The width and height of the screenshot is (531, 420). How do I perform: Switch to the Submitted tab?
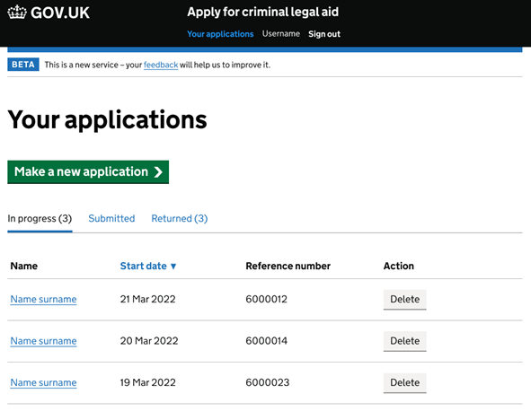click(111, 218)
